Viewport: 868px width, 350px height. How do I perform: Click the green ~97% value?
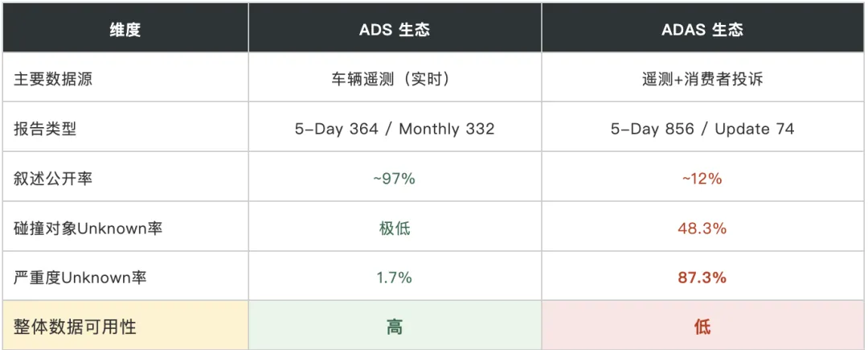coord(395,179)
